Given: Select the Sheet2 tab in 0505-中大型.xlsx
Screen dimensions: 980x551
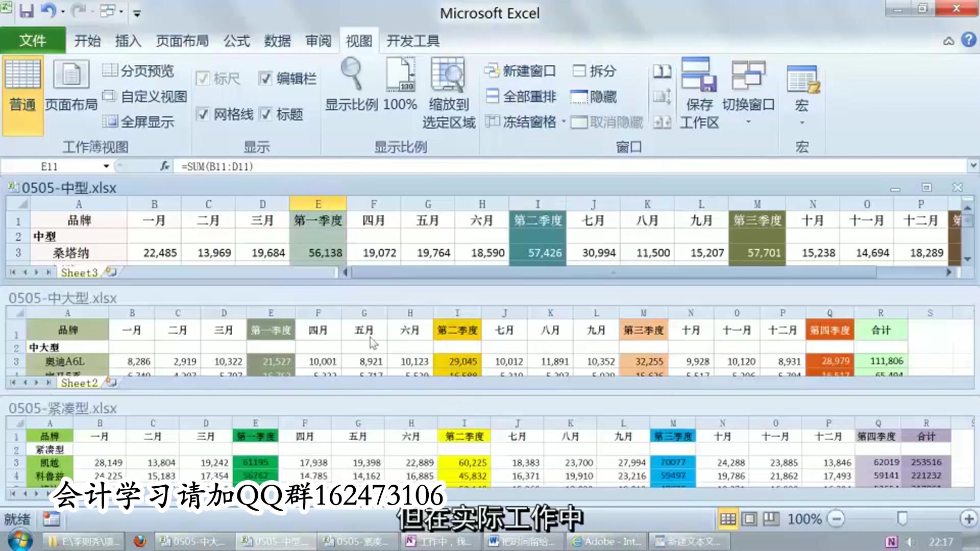Looking at the screenshot, I should tap(79, 383).
